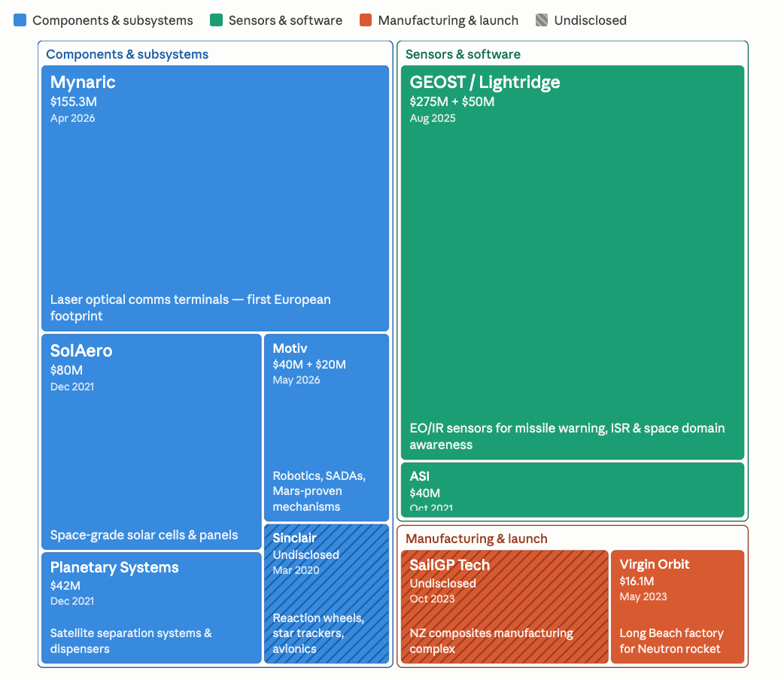Click 'EO/IR sensors for missile warning' description

click(567, 436)
